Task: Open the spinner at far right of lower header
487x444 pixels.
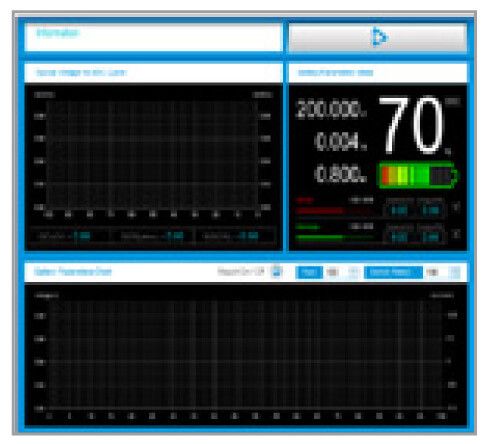Action: point(456,272)
